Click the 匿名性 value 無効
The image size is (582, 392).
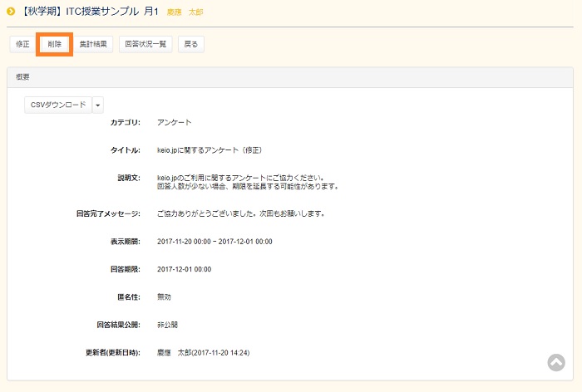point(164,296)
